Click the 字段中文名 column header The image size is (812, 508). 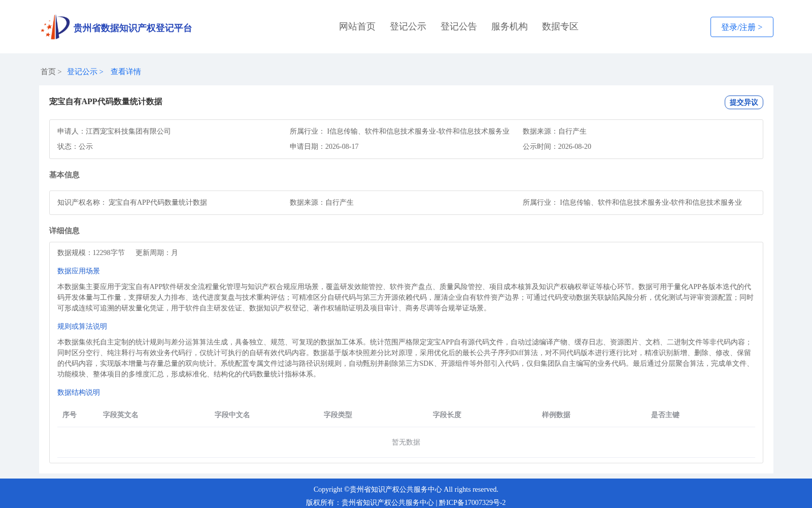pyautogui.click(x=232, y=415)
